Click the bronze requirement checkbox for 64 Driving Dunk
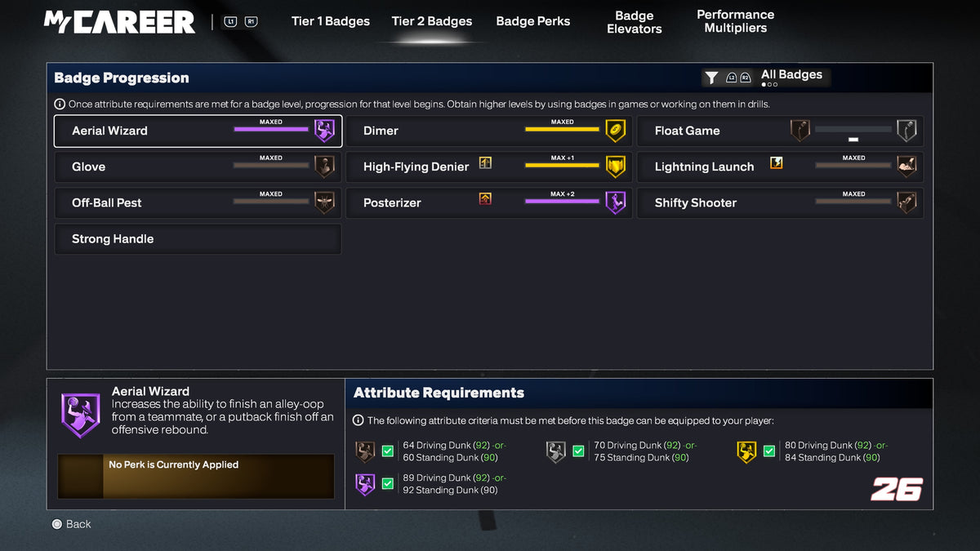Viewport: 980px width, 551px height. (x=388, y=451)
